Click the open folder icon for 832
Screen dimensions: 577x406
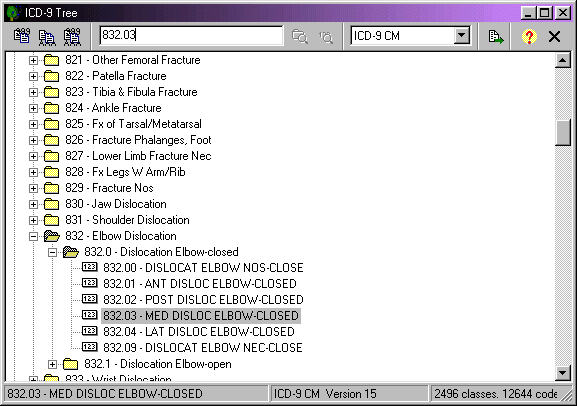point(52,236)
